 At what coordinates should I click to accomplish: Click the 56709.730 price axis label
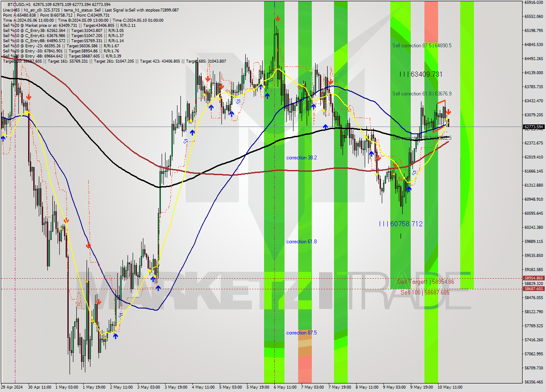click(534, 368)
